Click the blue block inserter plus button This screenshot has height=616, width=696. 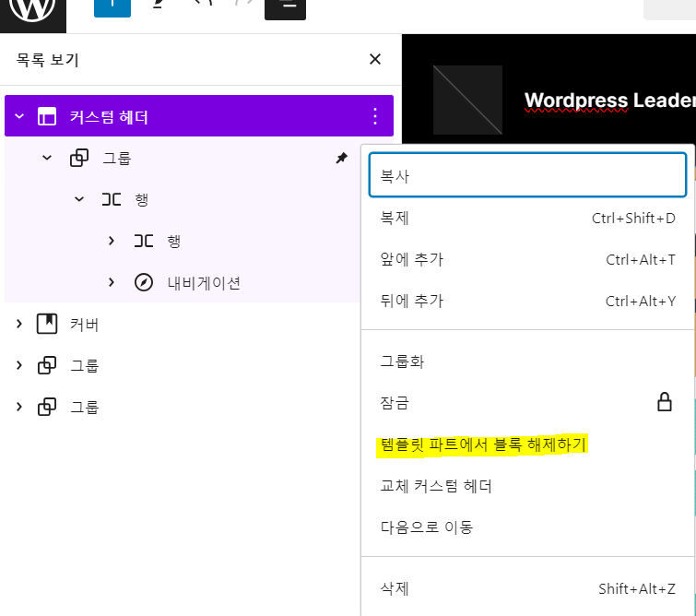tap(112, 7)
